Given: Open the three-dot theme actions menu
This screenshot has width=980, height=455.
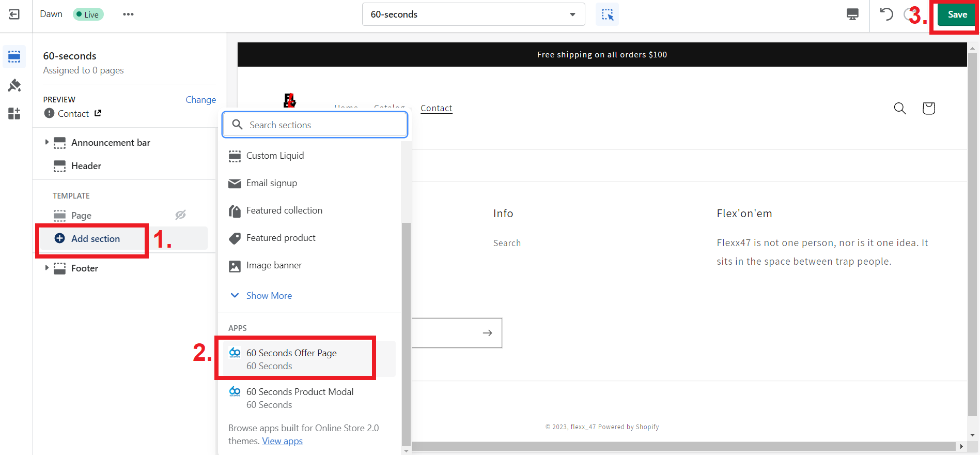Looking at the screenshot, I should click(128, 14).
